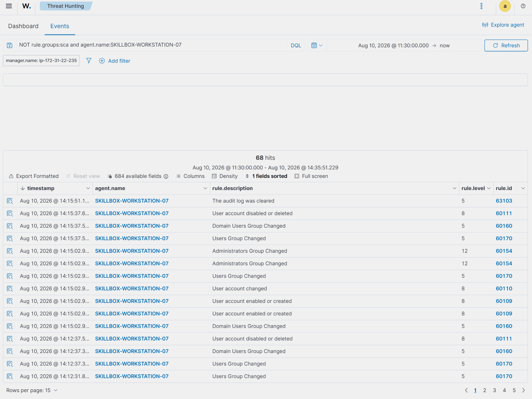The width and height of the screenshot is (532, 399).
Task: Click the user avatar 'a'
Action: pyautogui.click(x=505, y=6)
